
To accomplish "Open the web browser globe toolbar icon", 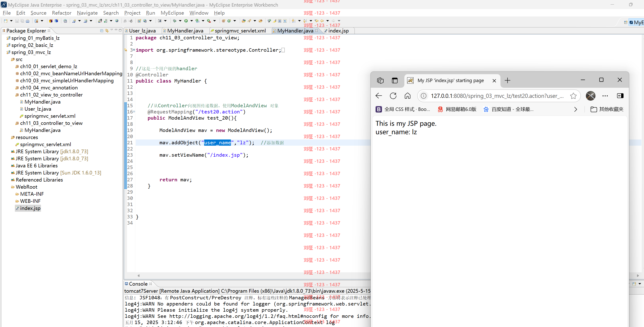I will [117, 21].
